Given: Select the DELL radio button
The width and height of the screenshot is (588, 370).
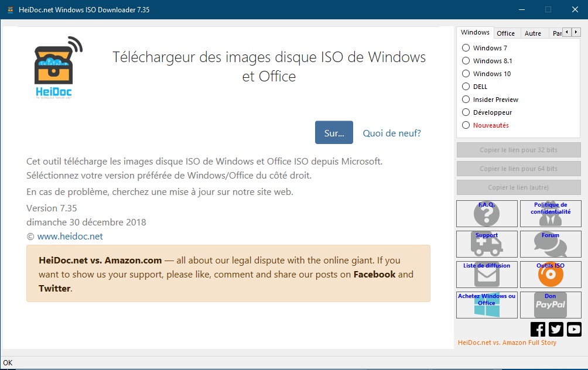Looking at the screenshot, I should point(466,87).
